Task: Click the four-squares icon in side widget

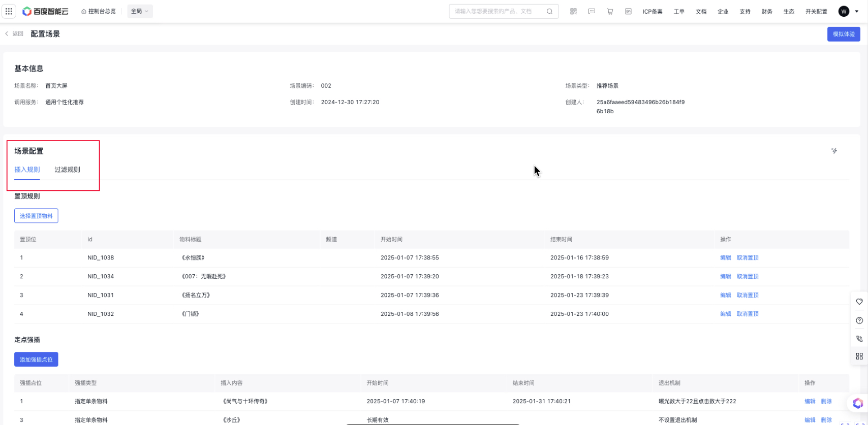Action: tap(859, 356)
